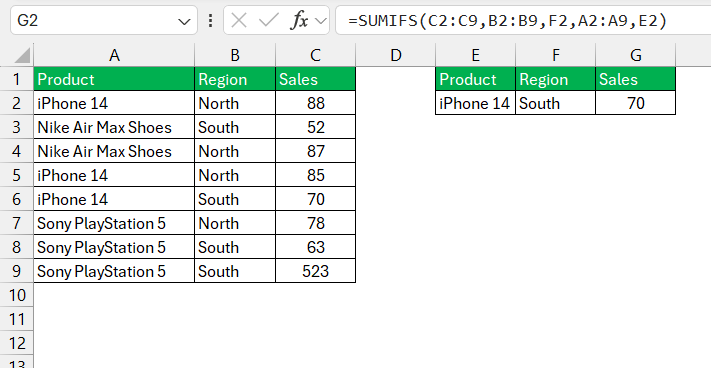Click into the SUMIFS formula bar text
The image size is (711, 368).
click(508, 20)
